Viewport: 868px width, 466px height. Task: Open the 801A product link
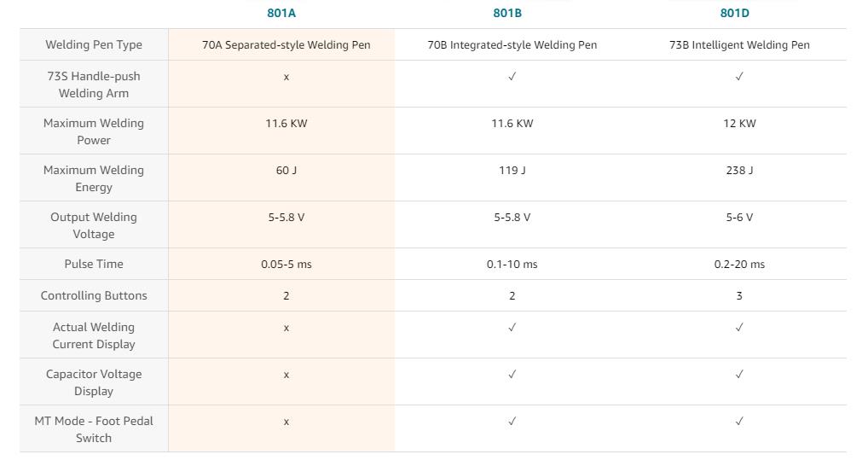tap(281, 13)
